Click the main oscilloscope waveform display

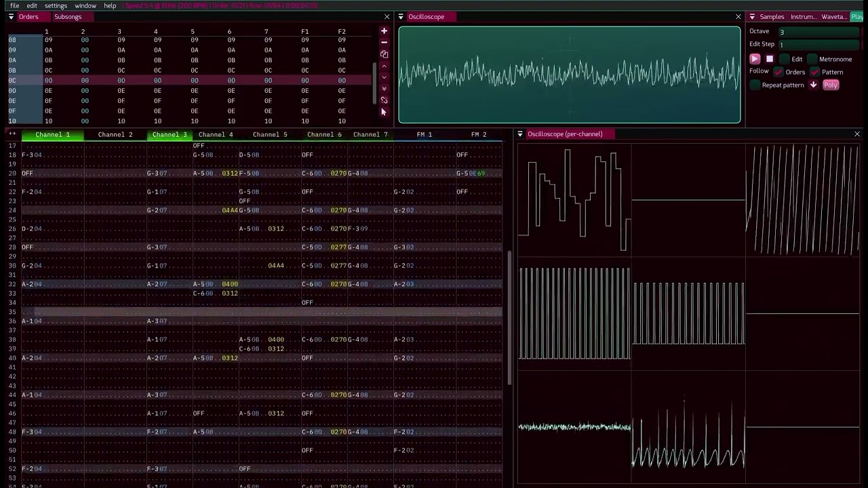[570, 75]
